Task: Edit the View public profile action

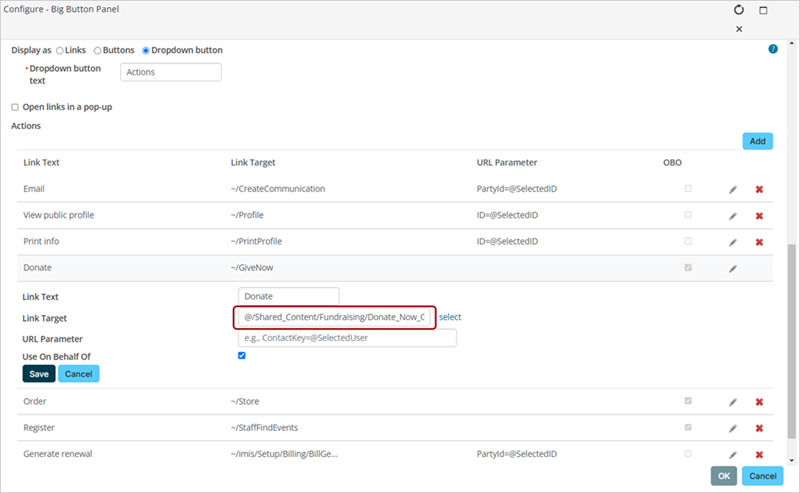Action: [x=733, y=216]
